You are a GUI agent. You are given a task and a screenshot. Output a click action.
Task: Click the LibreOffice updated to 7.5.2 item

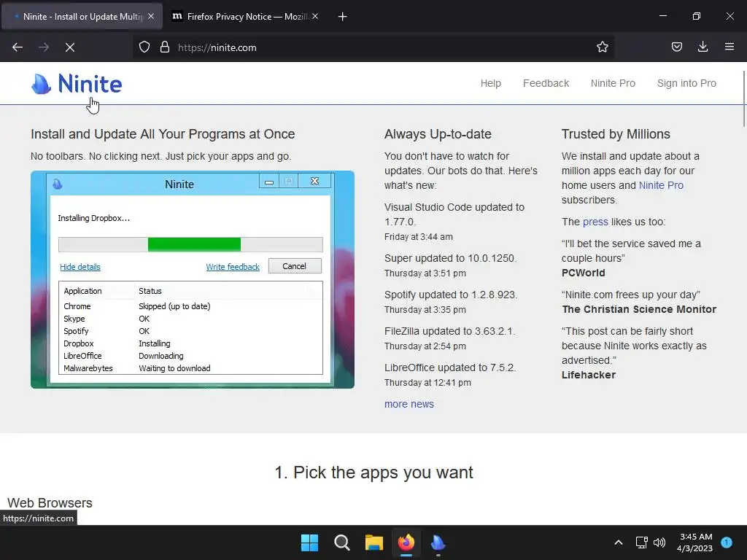pyautogui.click(x=450, y=367)
